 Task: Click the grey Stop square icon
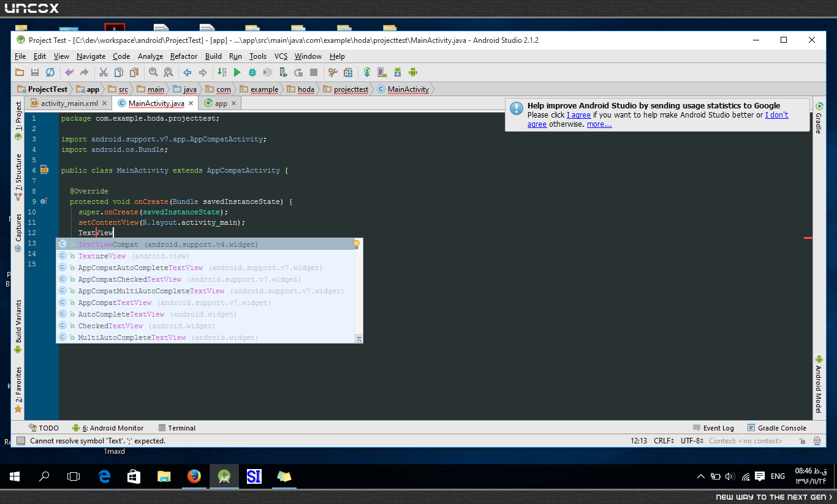point(314,72)
